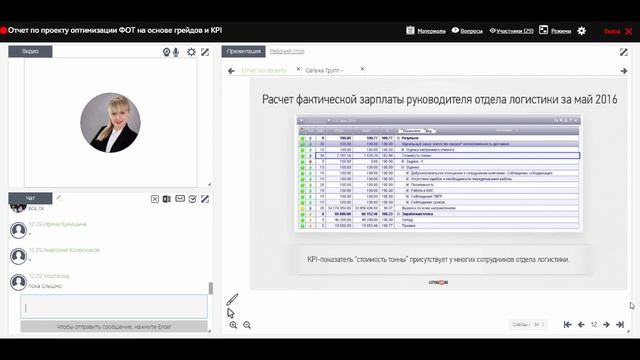Click avatar of the Пока слышно message
640x360 pixels.
click(18, 282)
